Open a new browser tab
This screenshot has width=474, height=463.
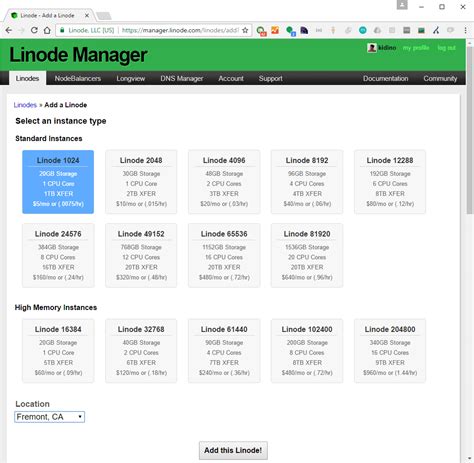click(104, 16)
